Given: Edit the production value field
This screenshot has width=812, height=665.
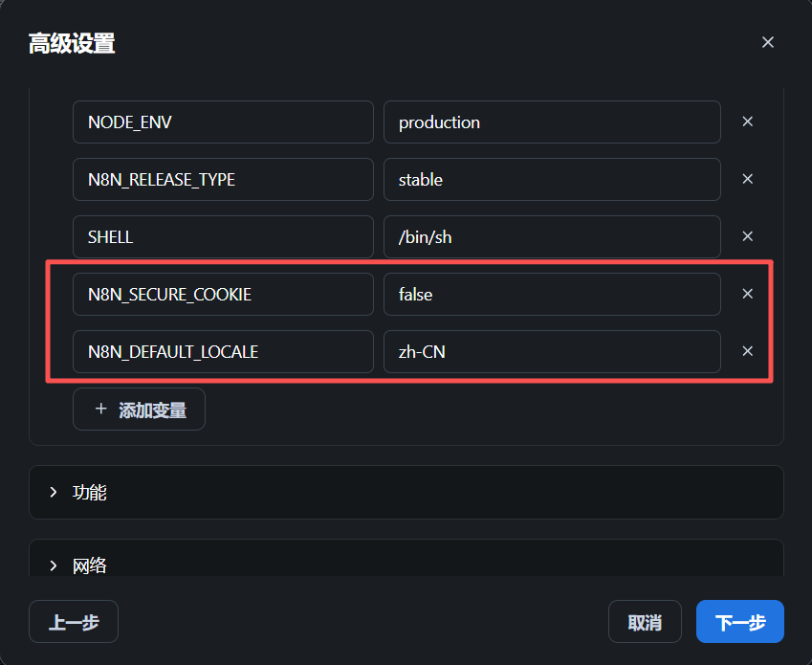Looking at the screenshot, I should point(552,122).
